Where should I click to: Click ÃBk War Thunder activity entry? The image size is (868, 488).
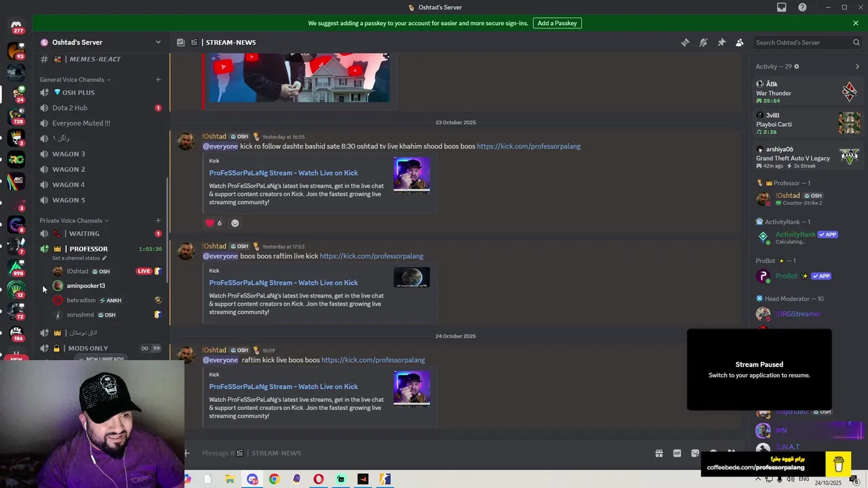tap(808, 92)
